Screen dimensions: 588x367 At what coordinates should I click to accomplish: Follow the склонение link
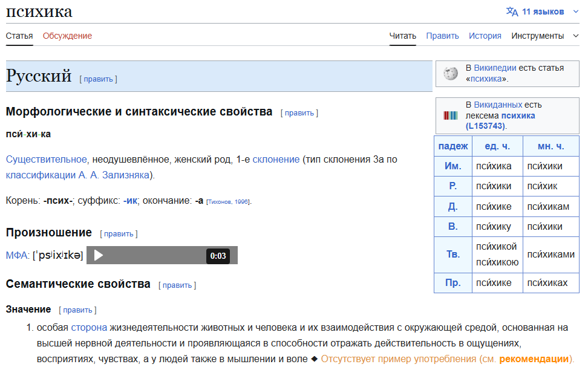tap(276, 159)
